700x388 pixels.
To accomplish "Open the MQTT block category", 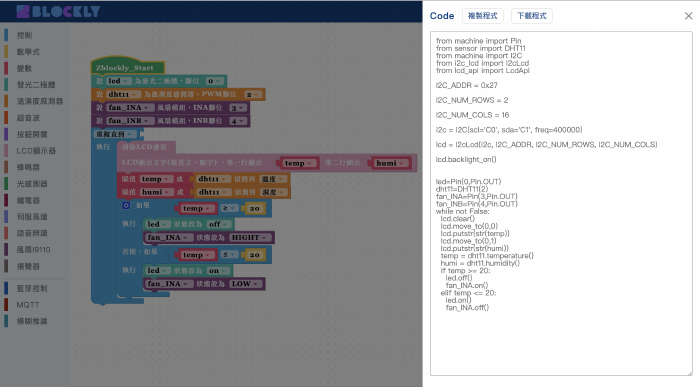I will [x=28, y=305].
